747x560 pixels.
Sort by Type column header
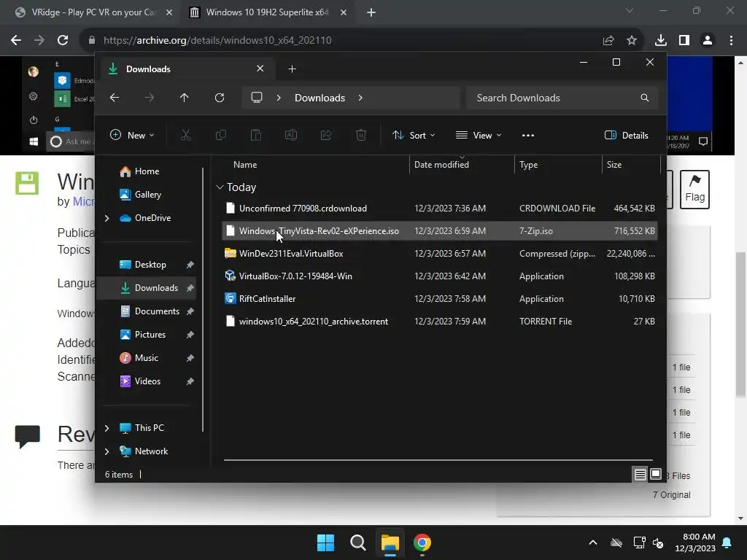point(528,165)
